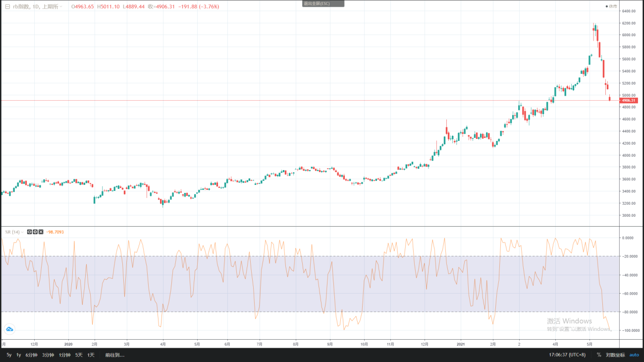Switch to the 3分钟 range
The image size is (644, 362).
point(48,355)
